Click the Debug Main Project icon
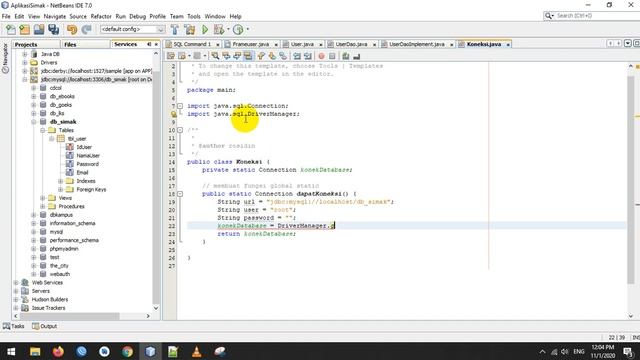Viewport: 640px width, 360px height. coord(219,29)
